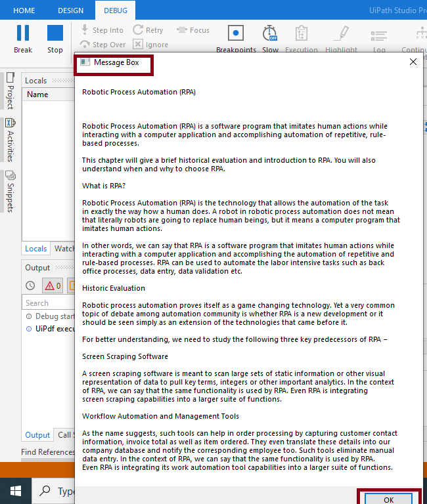Click Step Over in debug ribbon
The height and width of the screenshot is (504, 427).
103,45
